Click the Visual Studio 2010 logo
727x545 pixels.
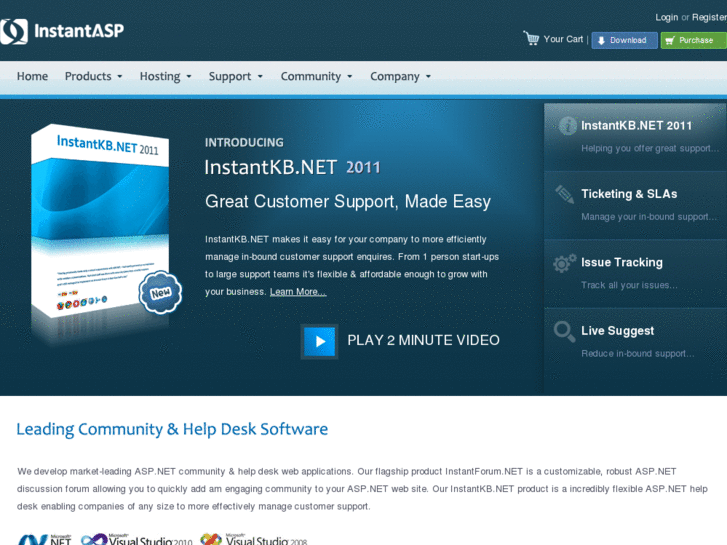(x=136, y=539)
